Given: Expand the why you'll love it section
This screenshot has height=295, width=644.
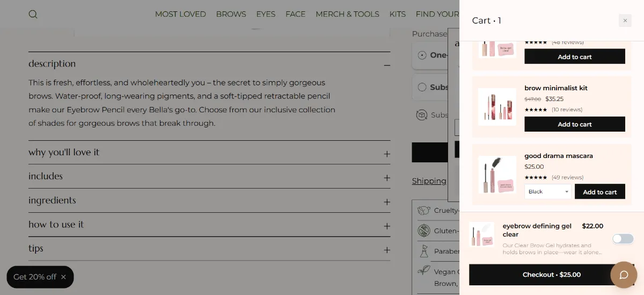Looking at the screenshot, I should coord(209,153).
